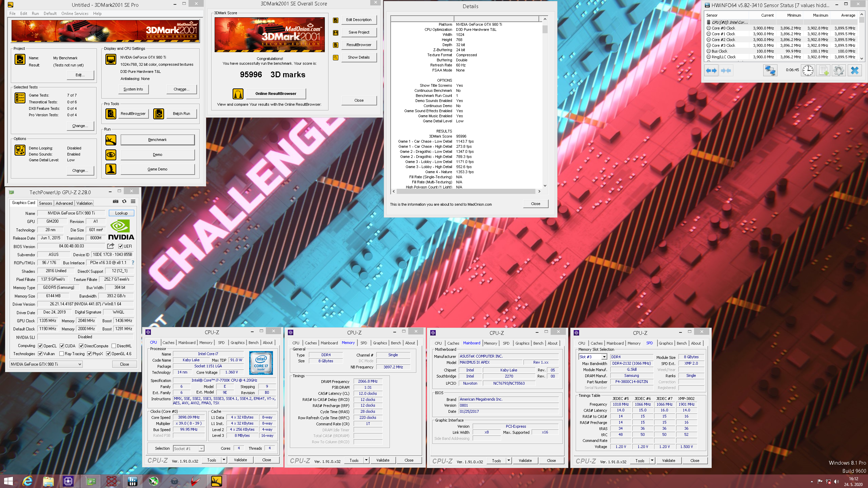Click GPU-Z screenshot camera icon
Screen dimensions: 868x488
[116, 201]
